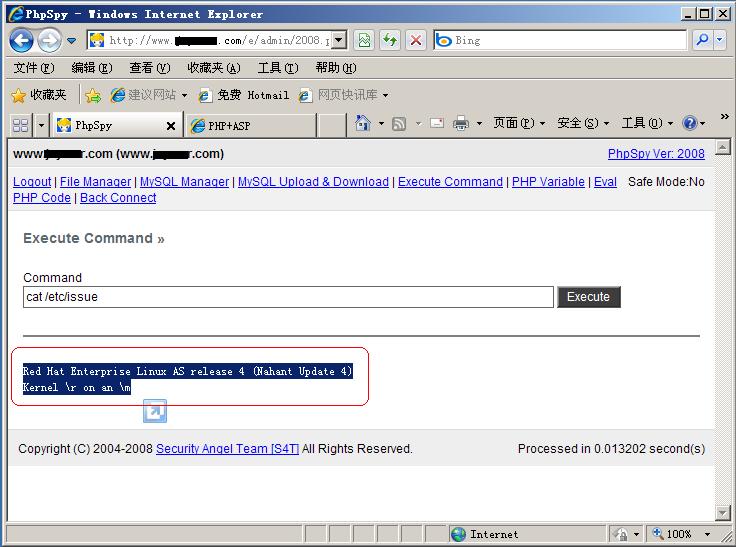The width and height of the screenshot is (736, 547).
Task: Open the MySQL Manager link
Action: [184, 182]
